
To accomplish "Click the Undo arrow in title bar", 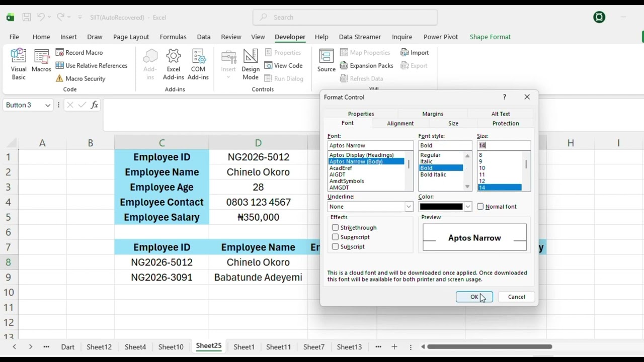I will [x=42, y=17].
